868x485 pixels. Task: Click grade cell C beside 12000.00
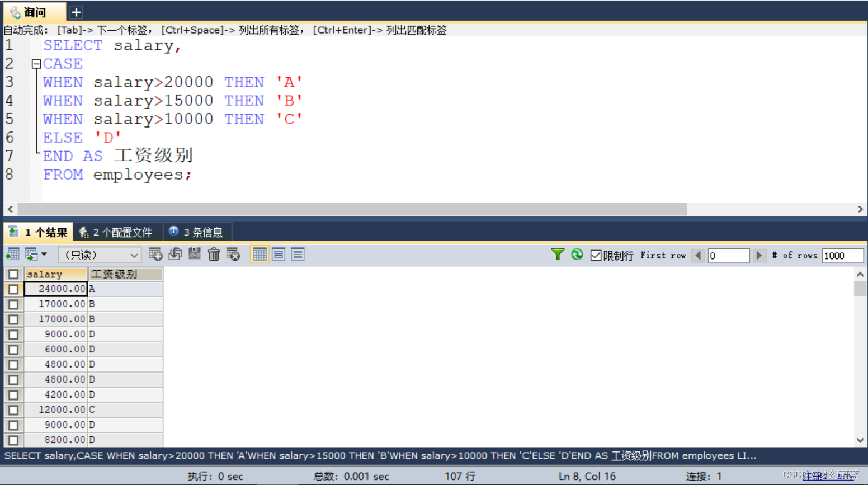(x=125, y=410)
